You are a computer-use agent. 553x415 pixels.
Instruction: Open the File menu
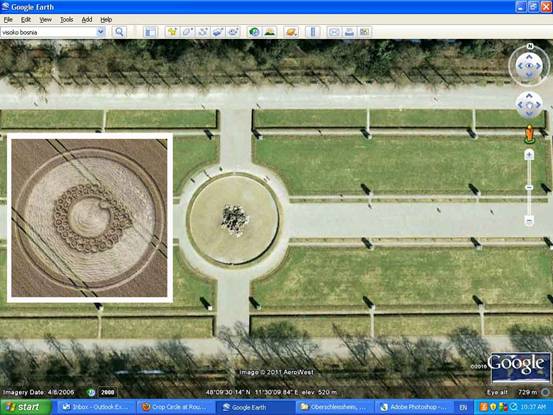pos(8,20)
